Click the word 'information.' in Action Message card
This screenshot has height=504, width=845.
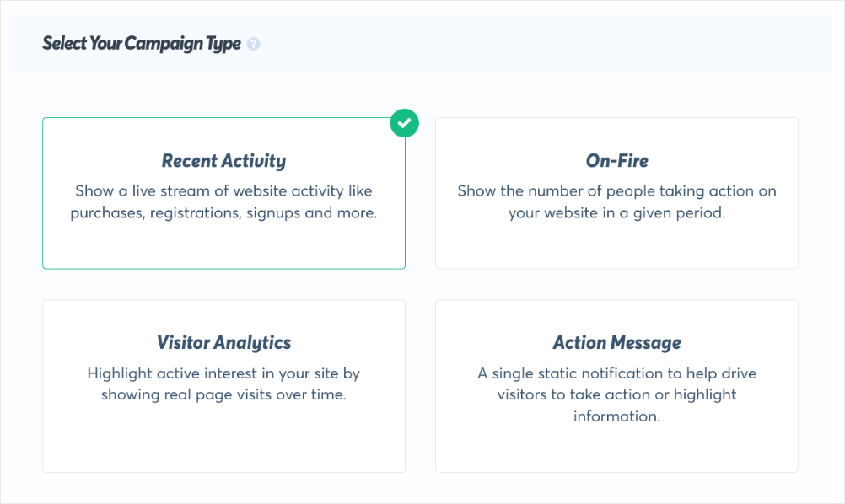(616, 416)
